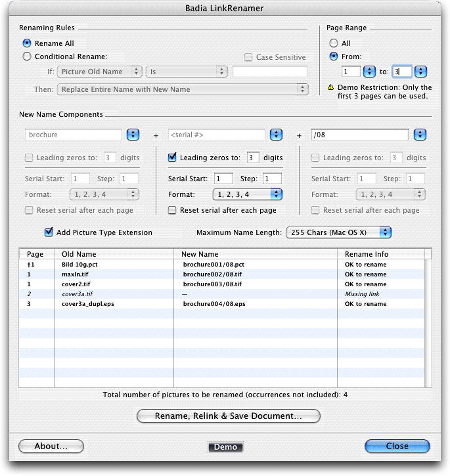
Task: Click Rename, Relink & Save Document button
Action: (229, 416)
